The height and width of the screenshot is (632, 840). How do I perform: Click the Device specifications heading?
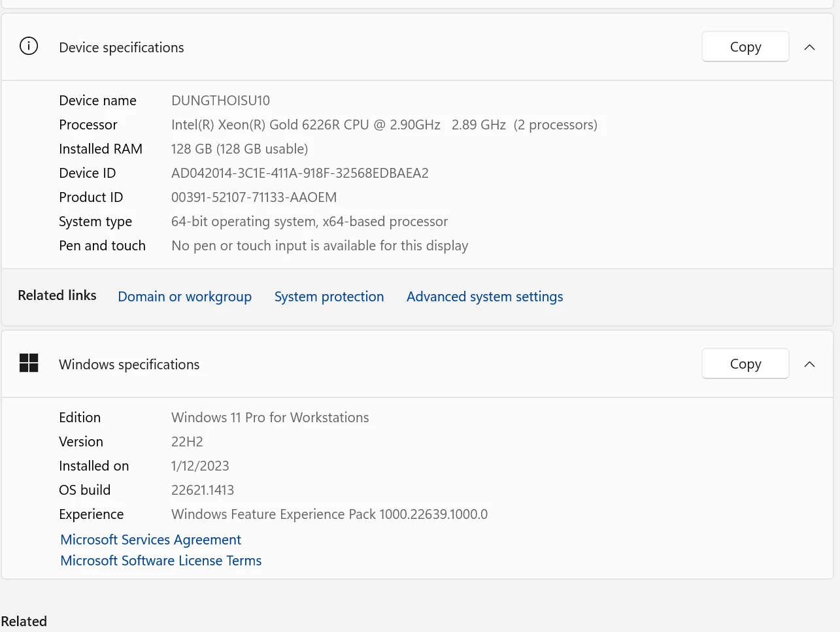pos(122,48)
